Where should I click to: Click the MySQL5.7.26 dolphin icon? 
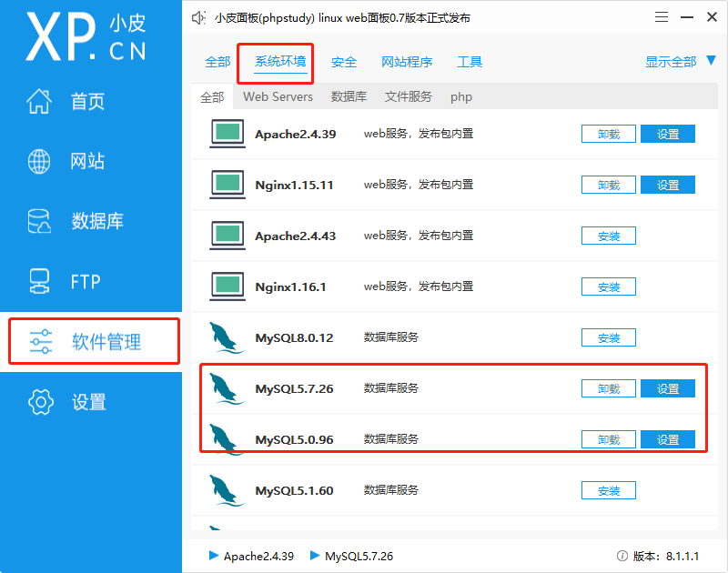[226, 388]
